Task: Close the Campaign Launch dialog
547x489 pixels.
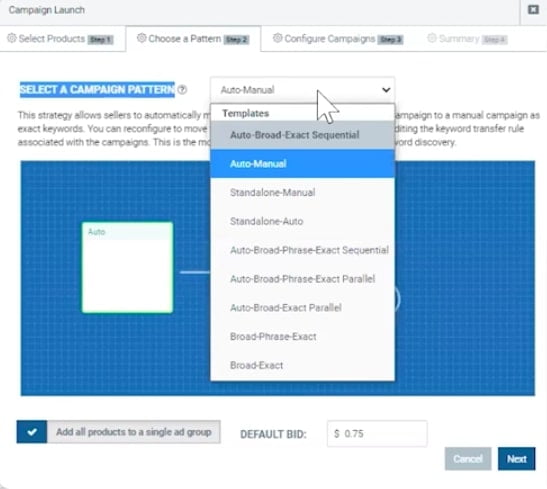Action: pyautogui.click(x=533, y=9)
